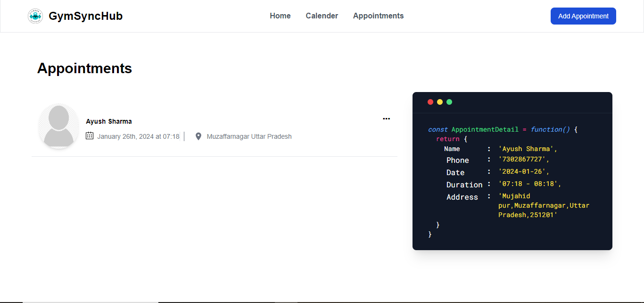
Task: Click the GymSyncHub brand title
Action: click(86, 16)
